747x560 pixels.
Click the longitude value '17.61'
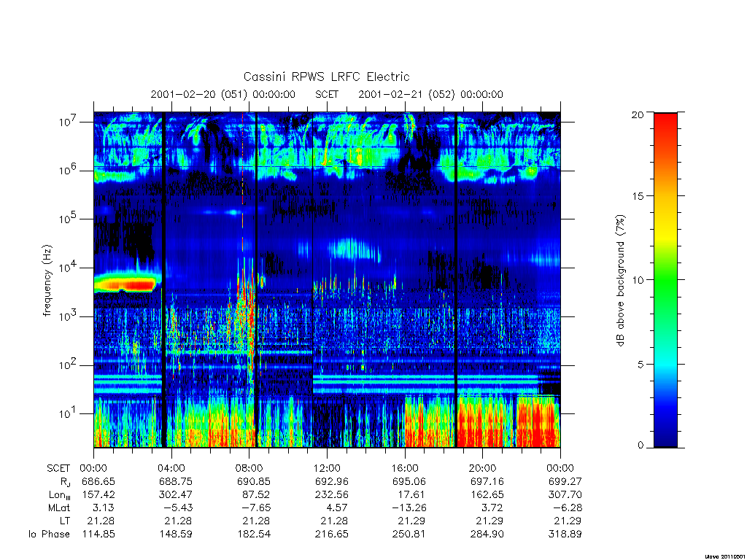click(x=412, y=495)
